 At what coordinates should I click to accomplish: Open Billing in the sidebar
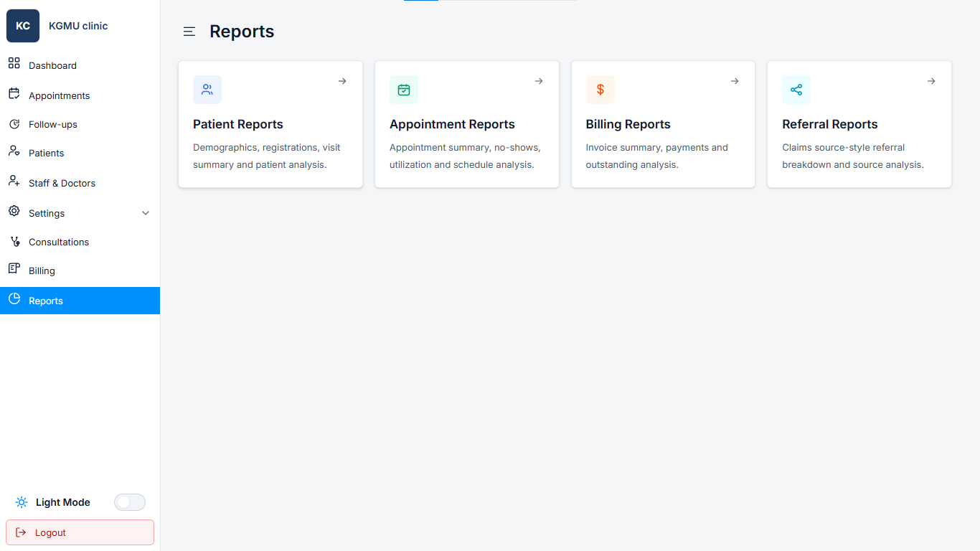click(80, 270)
